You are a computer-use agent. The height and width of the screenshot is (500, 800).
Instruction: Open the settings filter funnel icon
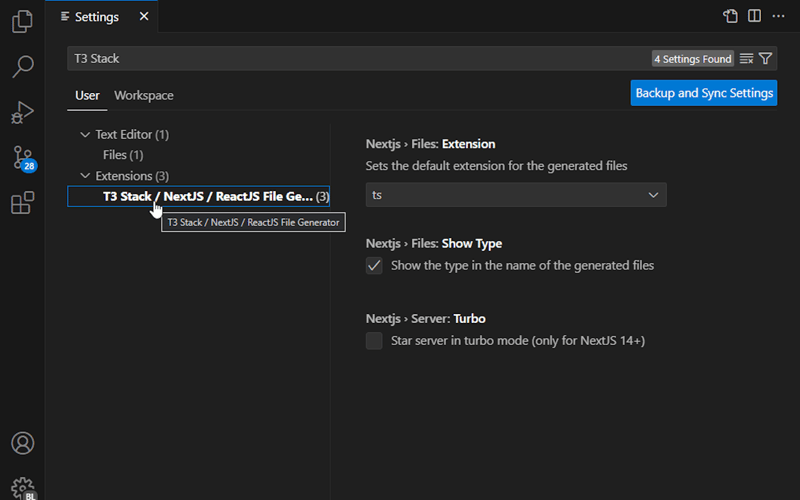[765, 59]
